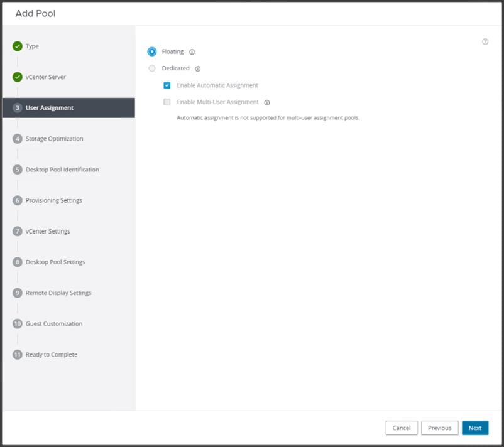Go to the User Assignment step
The width and height of the screenshot is (504, 447).
pos(50,108)
